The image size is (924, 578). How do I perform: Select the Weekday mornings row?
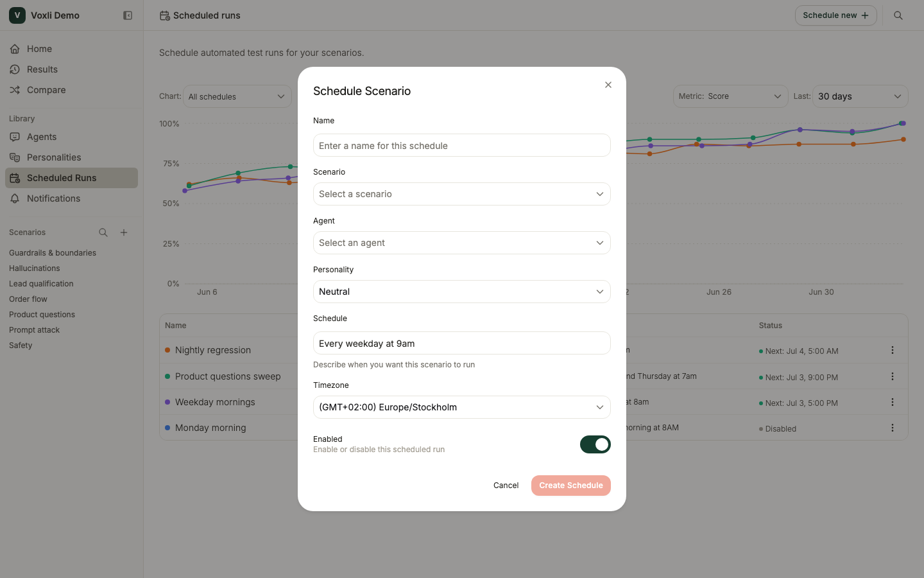click(x=533, y=402)
